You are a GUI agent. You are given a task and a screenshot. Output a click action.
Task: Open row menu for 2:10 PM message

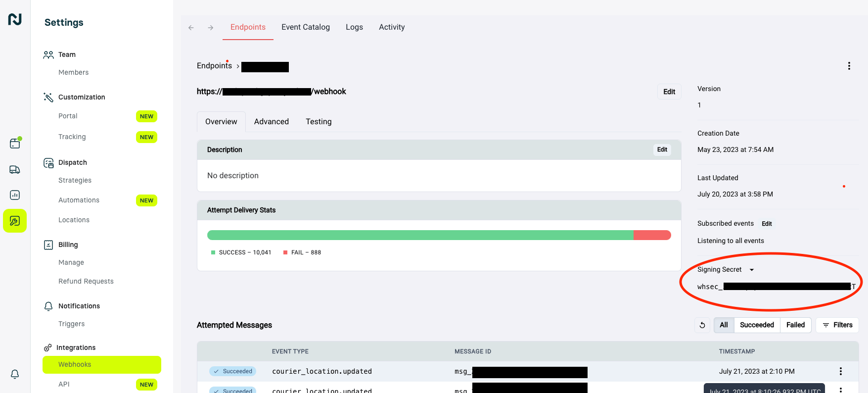840,371
